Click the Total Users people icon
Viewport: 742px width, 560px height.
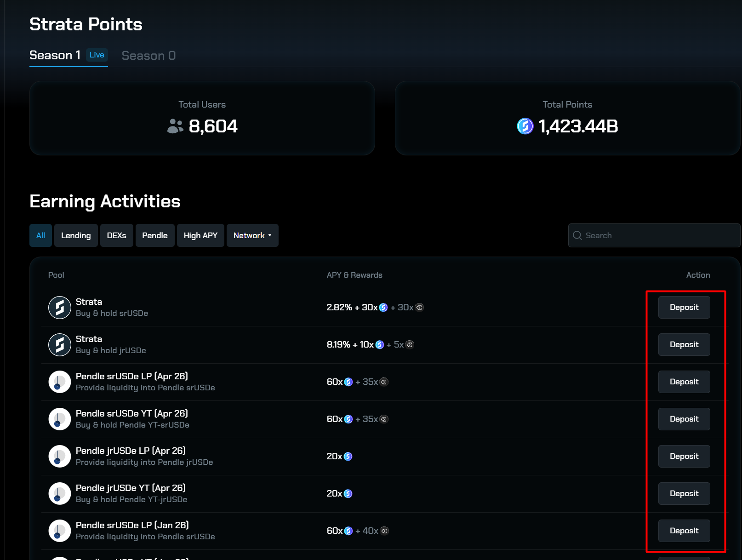(x=175, y=126)
